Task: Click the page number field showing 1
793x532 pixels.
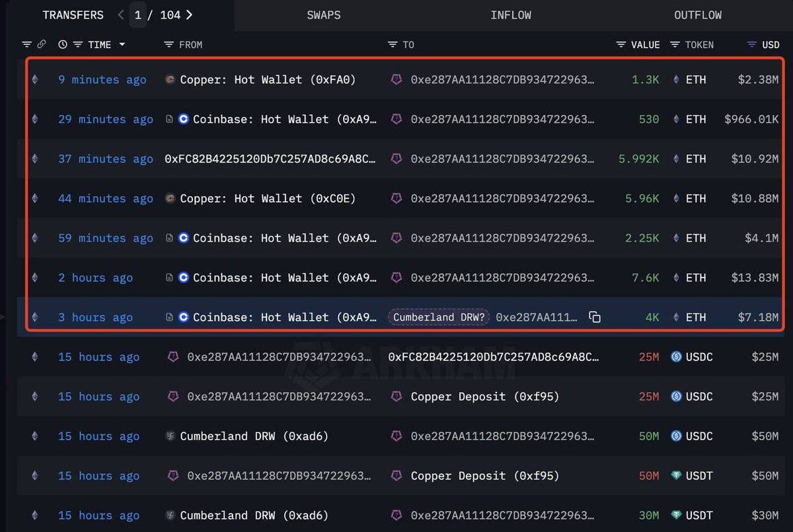Action: click(x=138, y=15)
